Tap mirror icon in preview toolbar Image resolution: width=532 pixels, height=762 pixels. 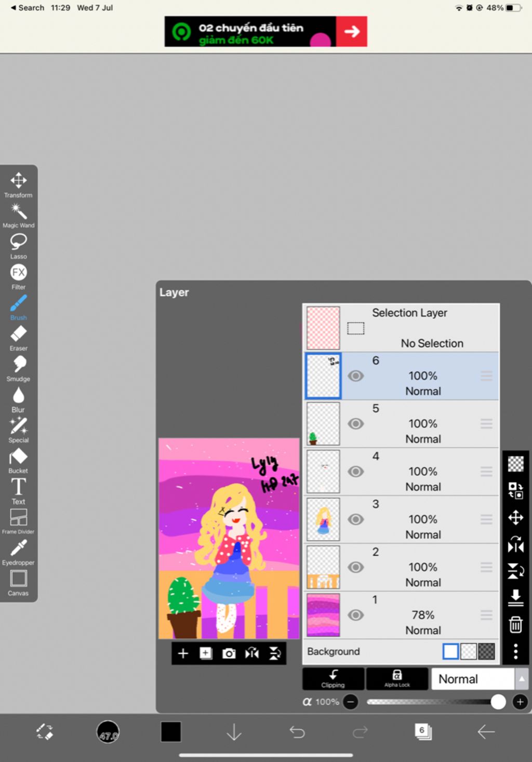click(252, 653)
